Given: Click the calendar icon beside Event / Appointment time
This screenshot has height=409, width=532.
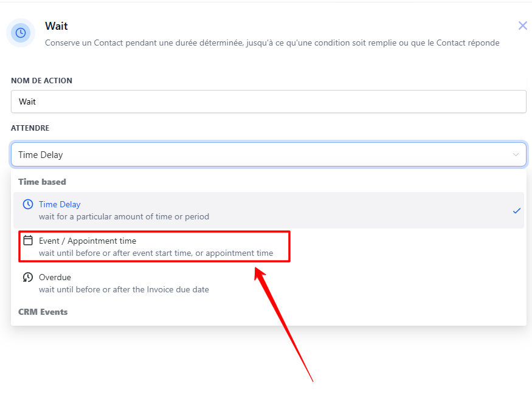Looking at the screenshot, I should [x=28, y=241].
